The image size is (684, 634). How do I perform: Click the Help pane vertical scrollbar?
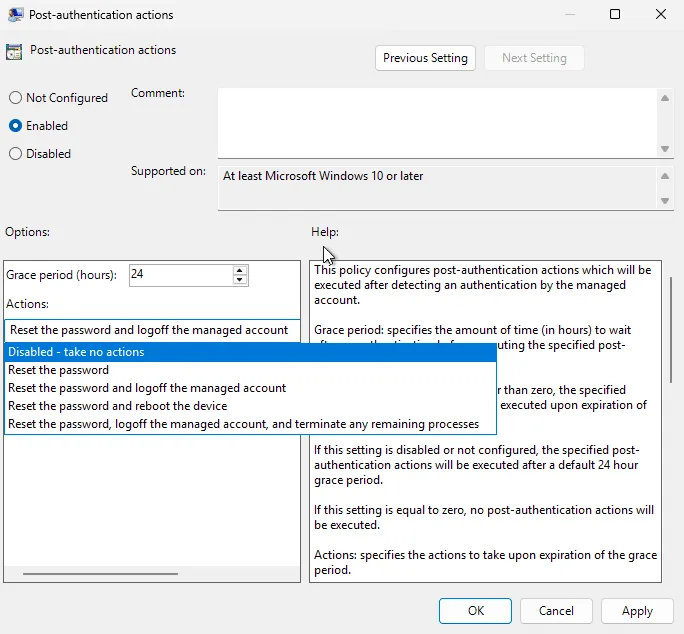pos(671,330)
